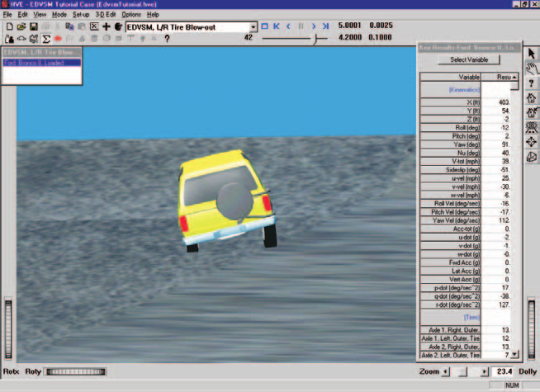Open the 3-D Edit menu
Screen dimensions: 540x392
106,15
